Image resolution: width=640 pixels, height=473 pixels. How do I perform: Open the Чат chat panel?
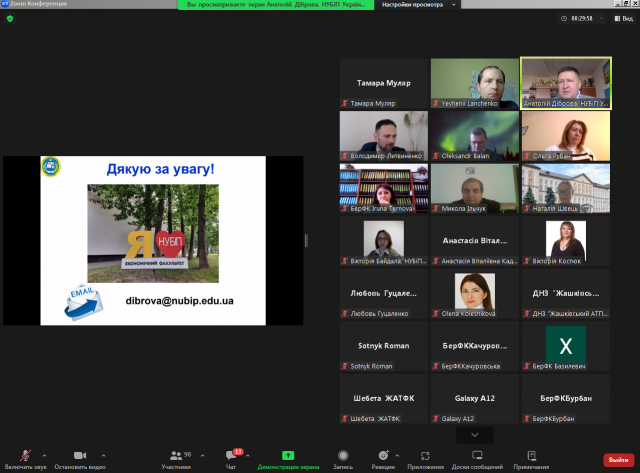232,455
